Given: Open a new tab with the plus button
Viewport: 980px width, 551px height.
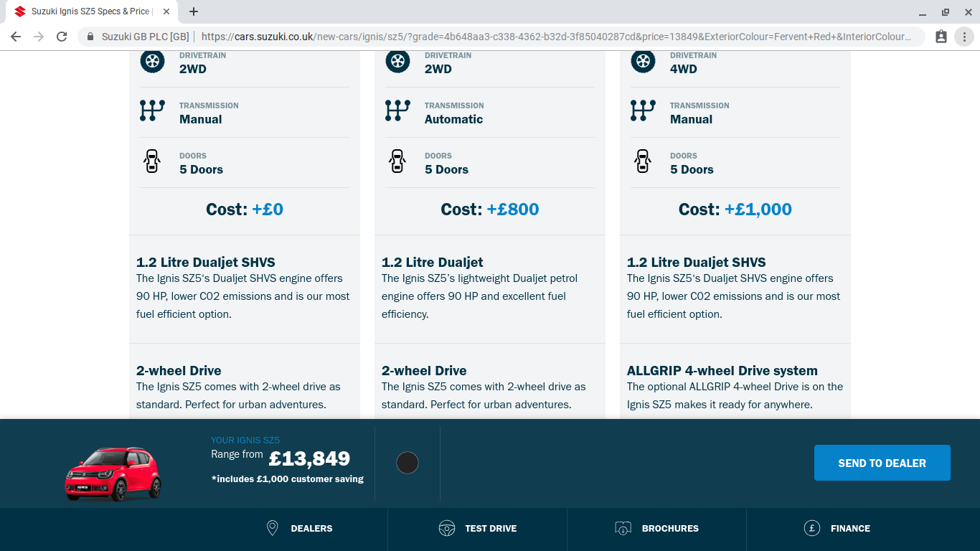Looking at the screenshot, I should click(194, 11).
